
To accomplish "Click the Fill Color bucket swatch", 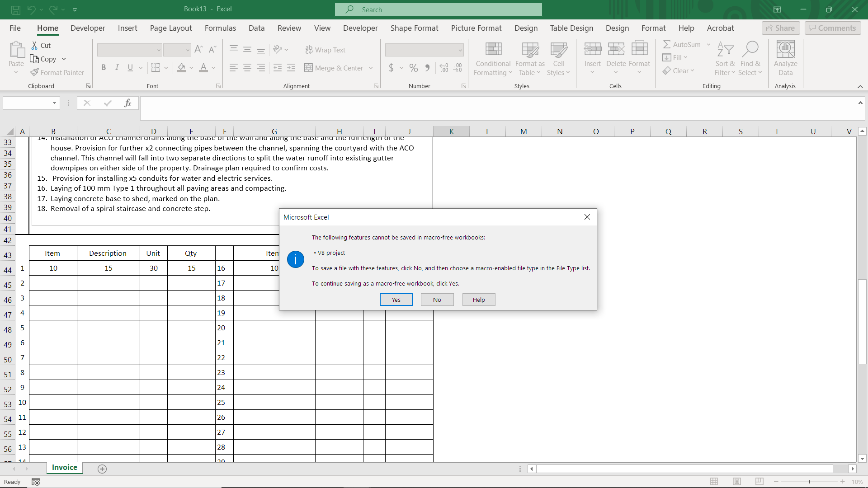I will pos(181,68).
